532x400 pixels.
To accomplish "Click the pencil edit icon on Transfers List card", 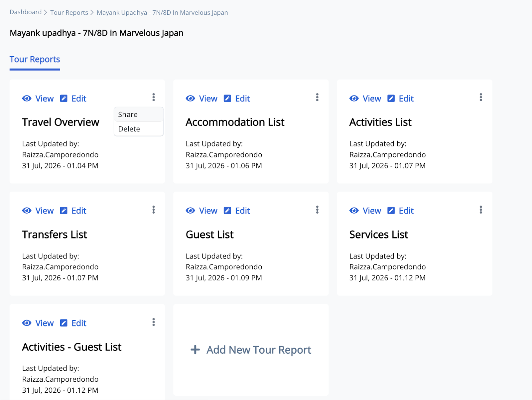I will click(x=64, y=211).
